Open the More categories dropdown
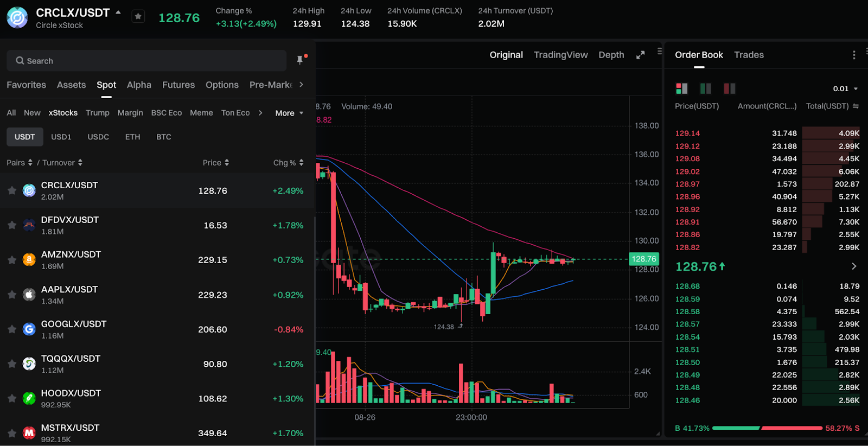Image resolution: width=868 pixels, height=446 pixels. (x=289, y=113)
